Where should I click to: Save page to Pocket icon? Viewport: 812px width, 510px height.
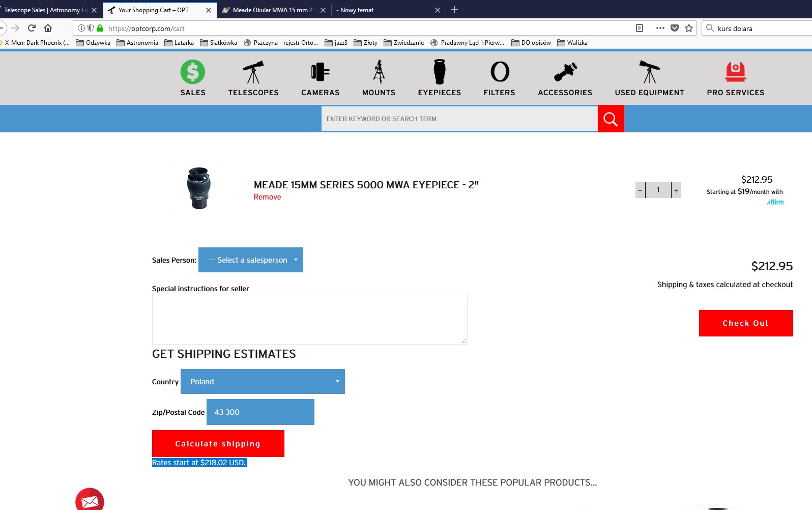click(675, 28)
